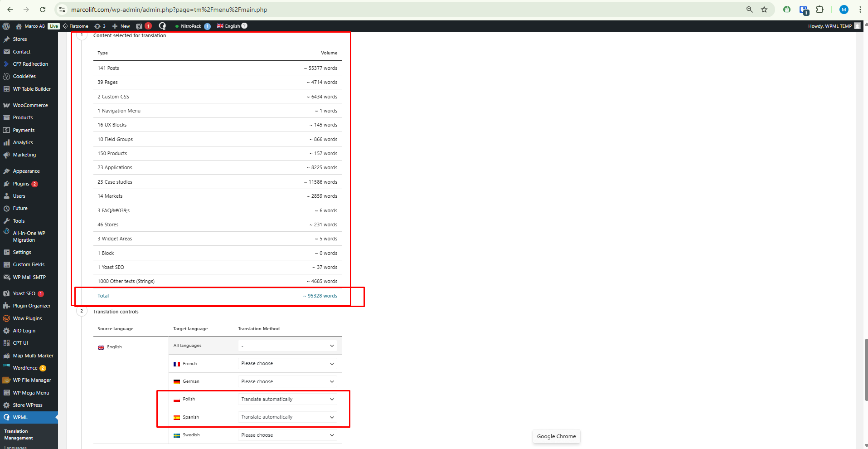Click the '39 Pages' row label
868x449 pixels.
pyautogui.click(x=107, y=82)
